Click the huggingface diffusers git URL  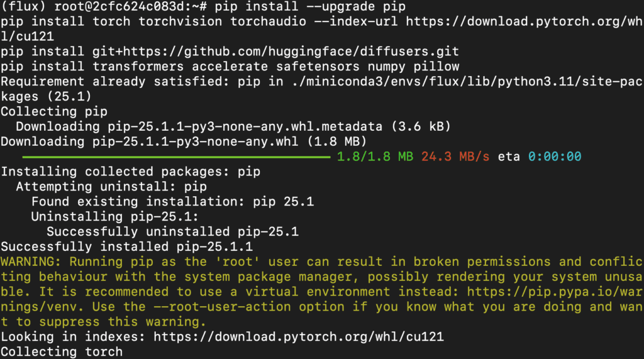[275, 52]
